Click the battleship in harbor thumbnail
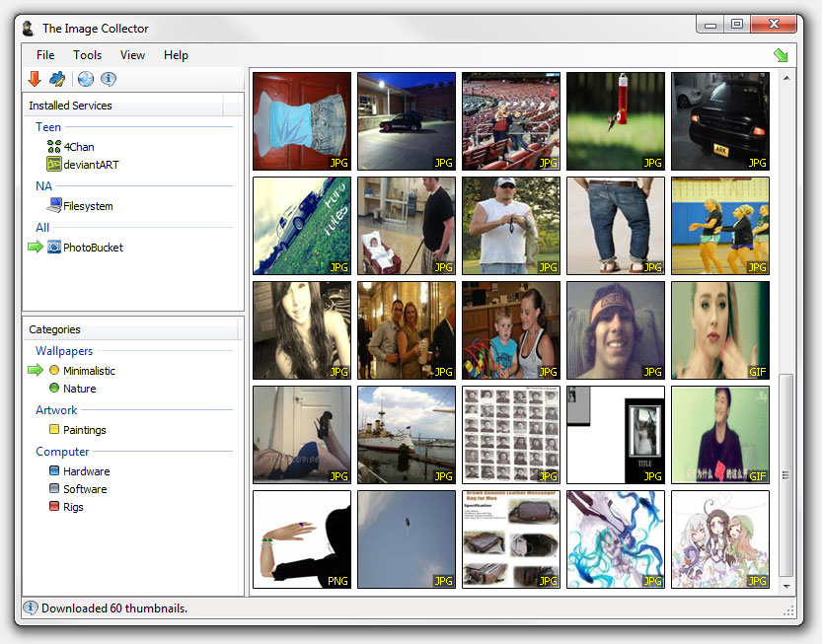 [x=406, y=435]
